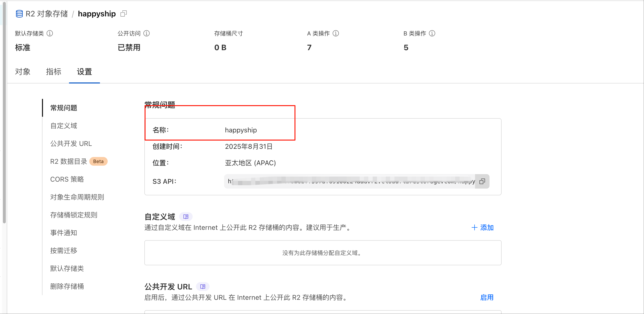Viewport: 644px width, 314px height.
Task: Click 启用 for public dev URL
Action: [487, 298]
